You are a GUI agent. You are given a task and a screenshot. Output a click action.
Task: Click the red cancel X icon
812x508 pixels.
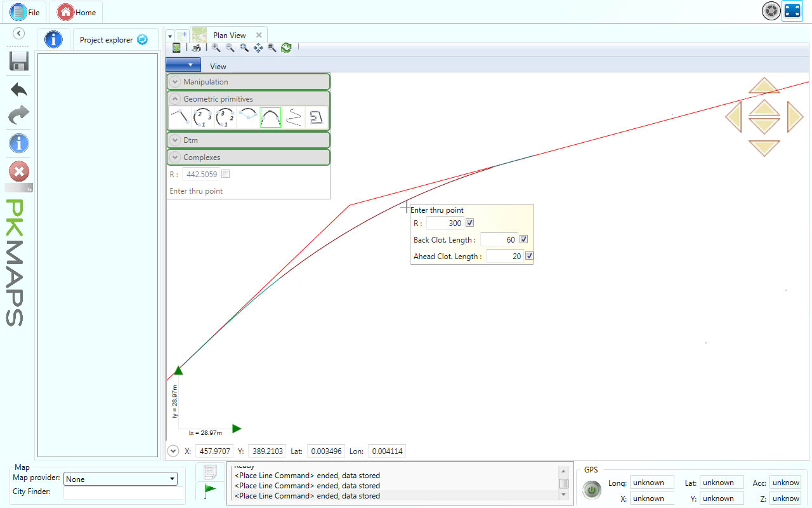(x=19, y=171)
